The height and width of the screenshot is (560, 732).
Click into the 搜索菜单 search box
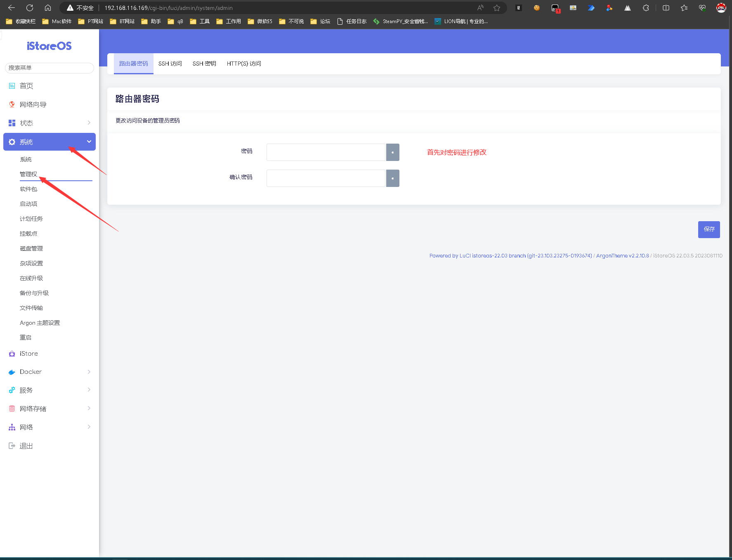pyautogui.click(x=50, y=68)
